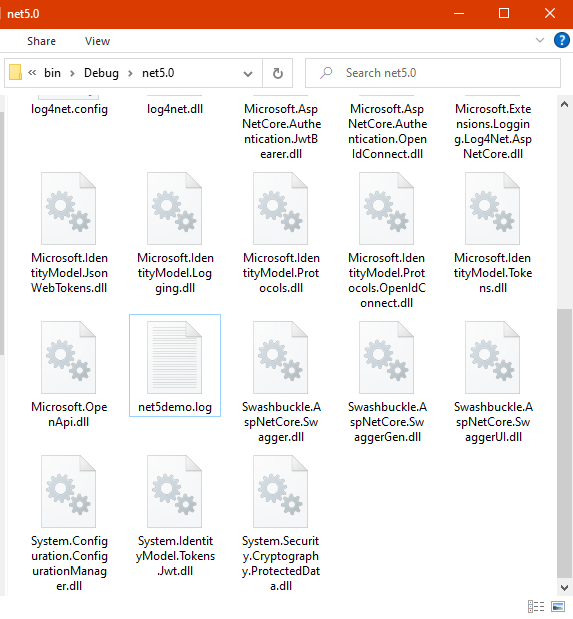
Task: Select the log4net.dll file name
Action: tap(175, 109)
